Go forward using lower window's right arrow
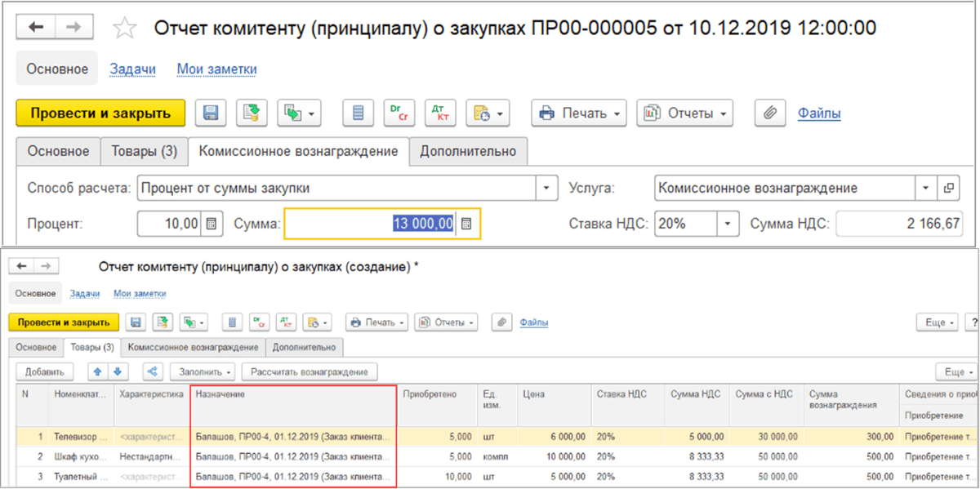 point(45,266)
